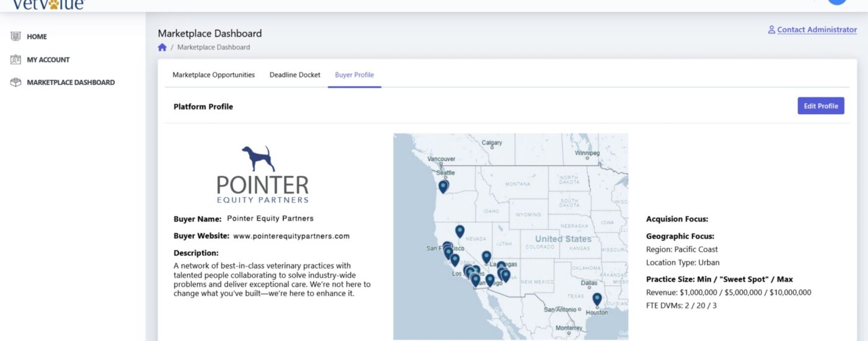
Task: Click the San Antonio label on the map
Action: (559, 309)
